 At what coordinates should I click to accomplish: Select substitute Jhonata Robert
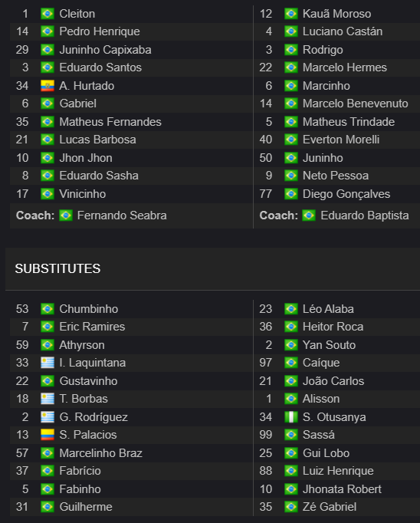click(342, 489)
